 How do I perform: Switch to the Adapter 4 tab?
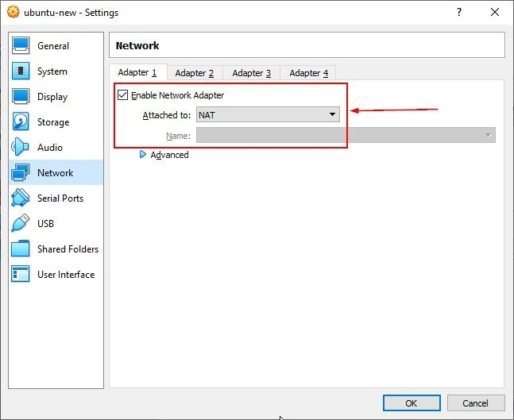pos(309,73)
